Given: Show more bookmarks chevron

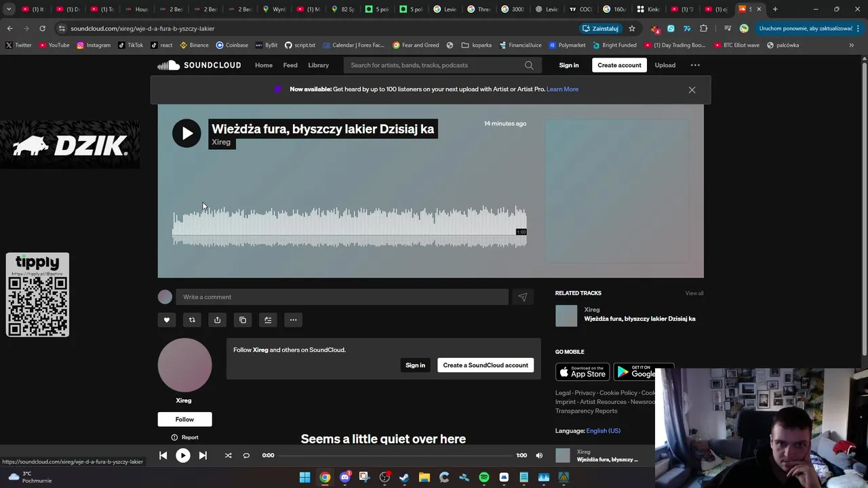Looking at the screenshot, I should point(852,45).
